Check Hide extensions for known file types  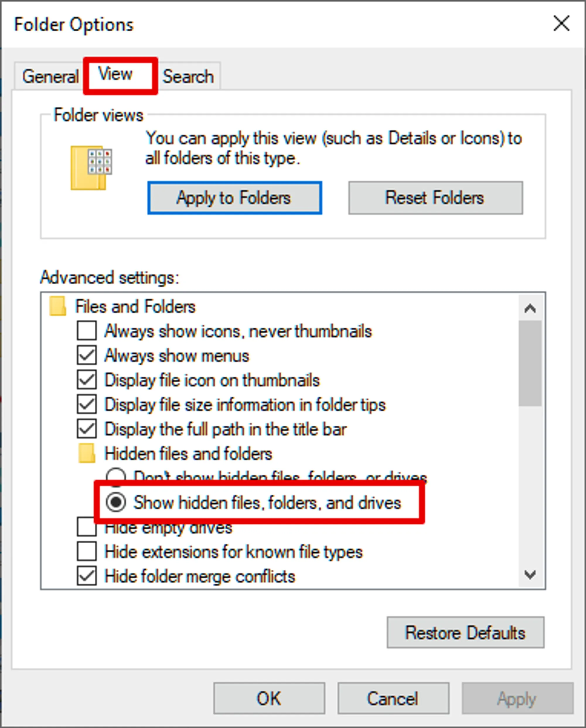(86, 552)
